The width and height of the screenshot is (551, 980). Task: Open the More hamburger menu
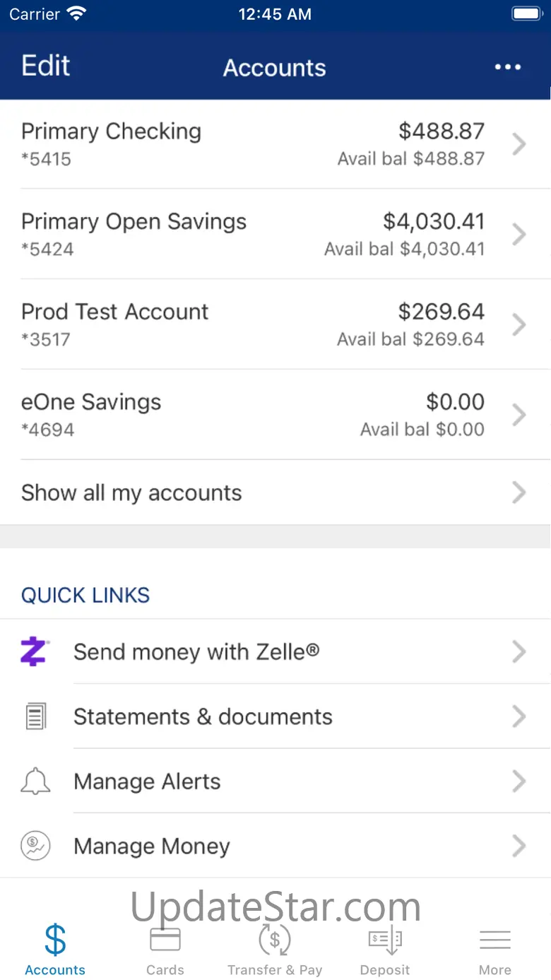[495, 940]
